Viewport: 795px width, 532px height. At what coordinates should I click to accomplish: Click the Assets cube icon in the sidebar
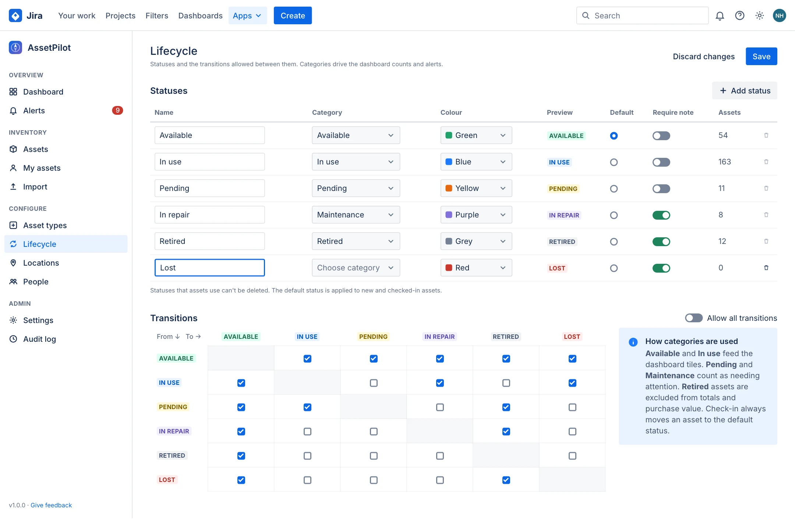click(13, 149)
